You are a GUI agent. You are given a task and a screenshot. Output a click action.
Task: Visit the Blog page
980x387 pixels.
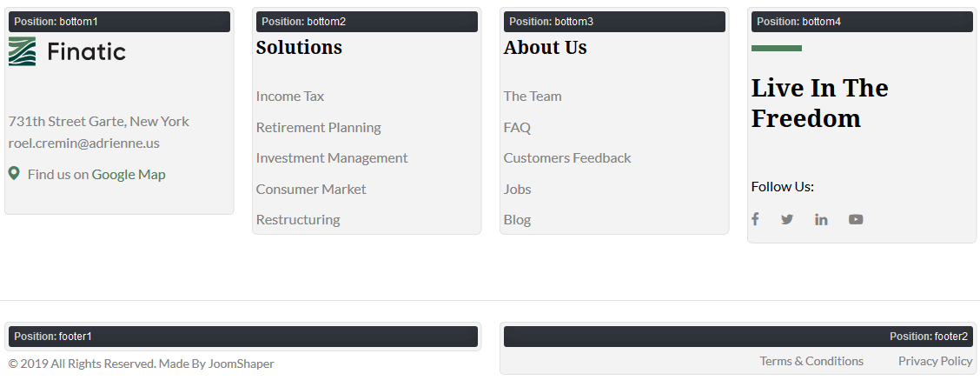pos(517,219)
